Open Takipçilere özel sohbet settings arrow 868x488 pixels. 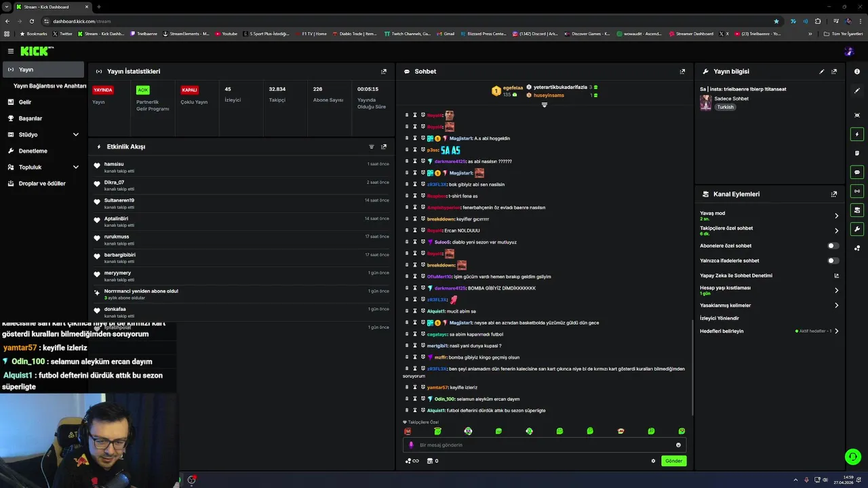point(836,231)
